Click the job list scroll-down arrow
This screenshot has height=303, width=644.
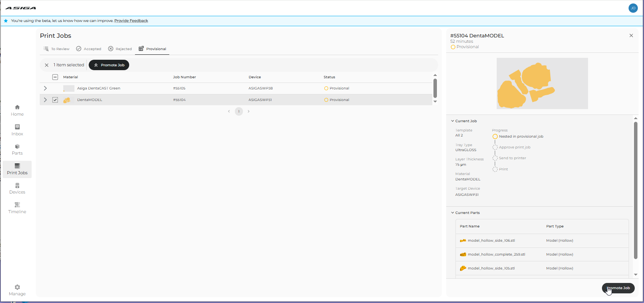[435, 102]
